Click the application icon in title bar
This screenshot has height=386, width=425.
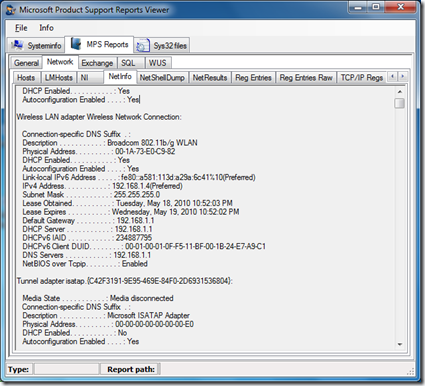point(11,10)
